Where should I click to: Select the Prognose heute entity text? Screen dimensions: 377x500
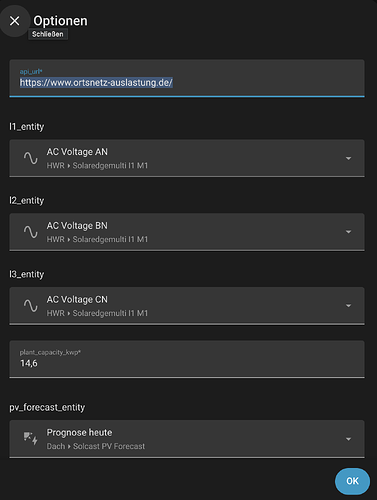79,433
